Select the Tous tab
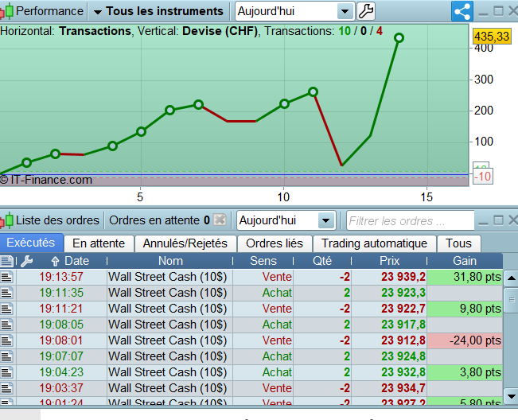This screenshot has width=518, height=420. tap(458, 243)
